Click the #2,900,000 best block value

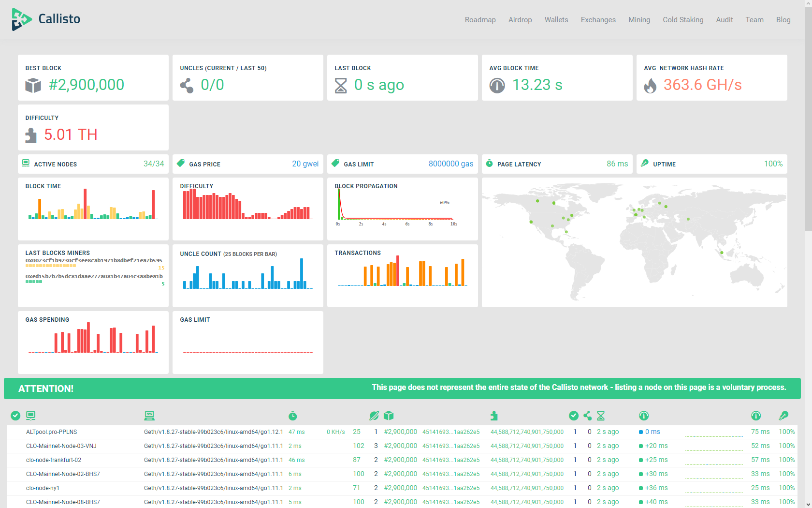(x=87, y=85)
